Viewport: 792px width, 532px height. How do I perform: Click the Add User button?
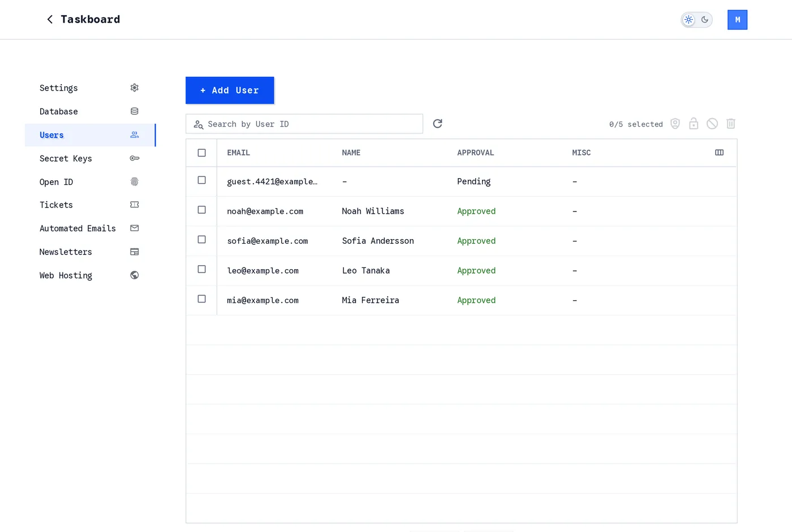point(230,90)
